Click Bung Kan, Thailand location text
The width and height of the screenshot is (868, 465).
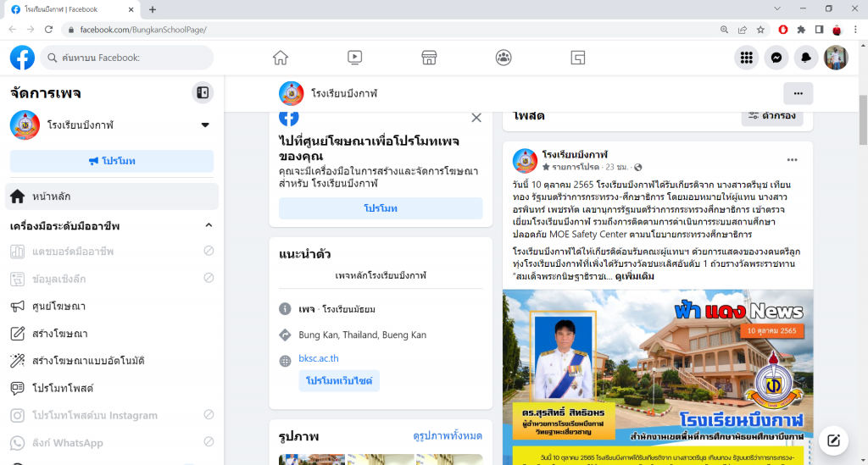(x=363, y=335)
